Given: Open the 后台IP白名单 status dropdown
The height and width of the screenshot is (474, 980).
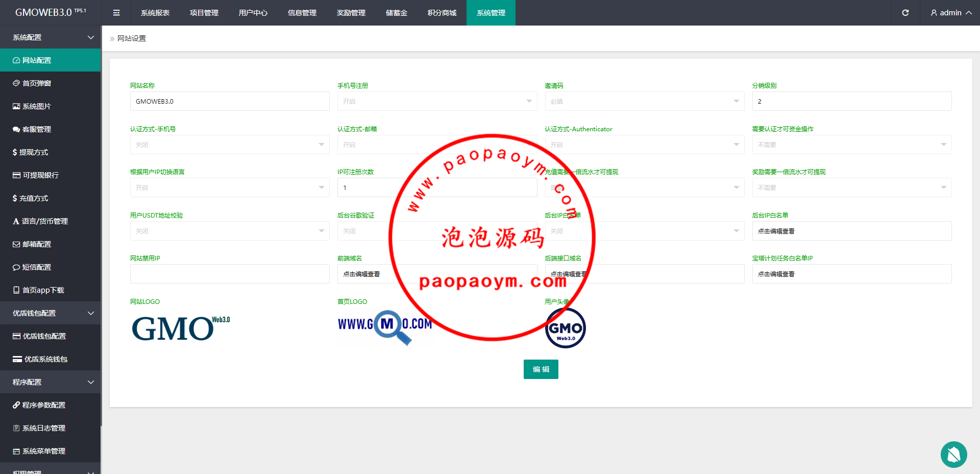Looking at the screenshot, I should pyautogui.click(x=645, y=231).
